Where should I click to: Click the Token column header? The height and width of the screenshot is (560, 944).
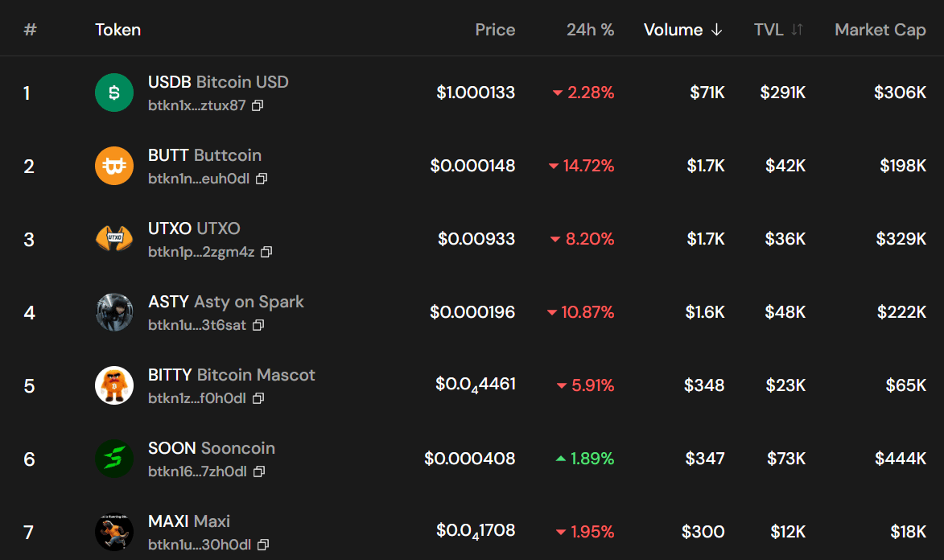(x=117, y=30)
